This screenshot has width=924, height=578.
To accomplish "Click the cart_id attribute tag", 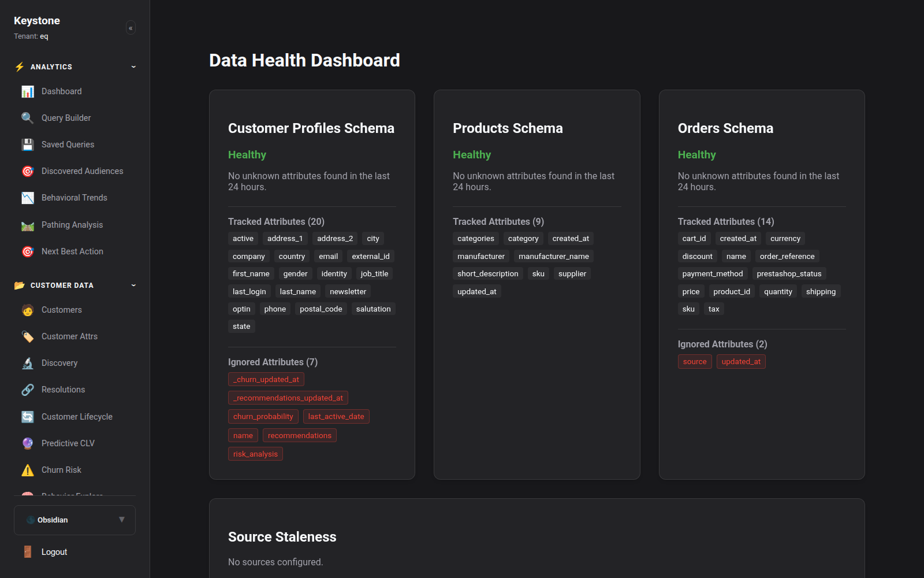I will [694, 238].
